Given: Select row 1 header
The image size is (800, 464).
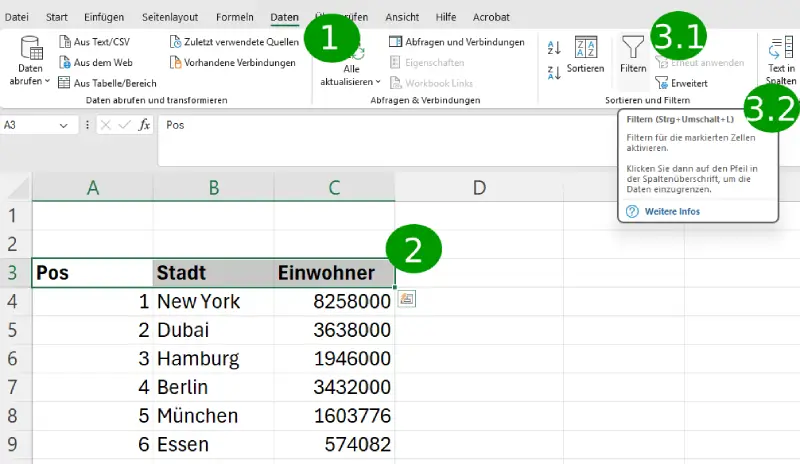Looking at the screenshot, I should (13, 215).
